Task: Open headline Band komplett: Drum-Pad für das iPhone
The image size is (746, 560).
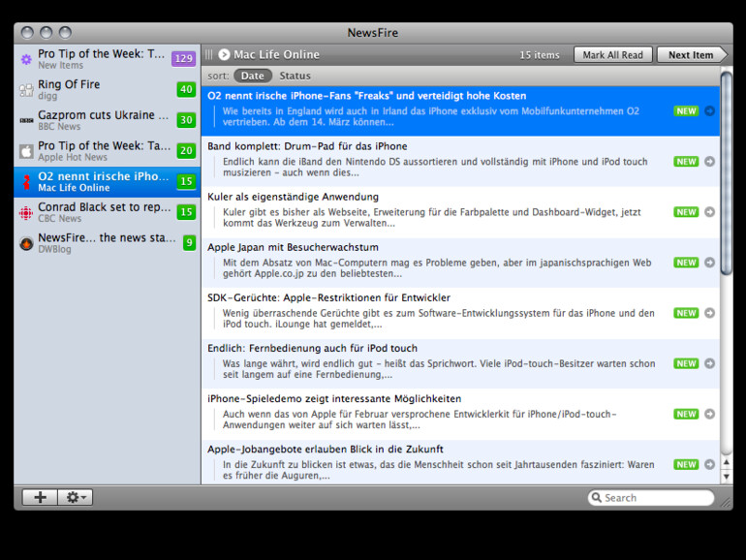Action: click(307, 146)
